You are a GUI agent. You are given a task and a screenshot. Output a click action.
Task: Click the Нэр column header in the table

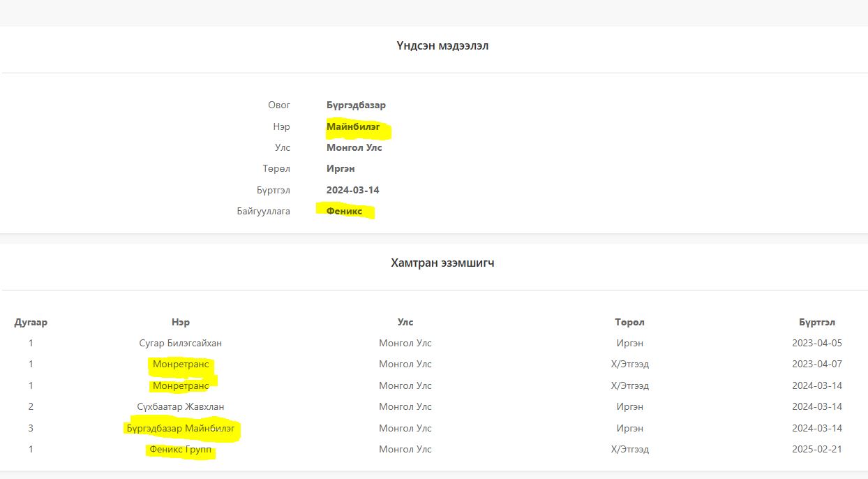(x=181, y=323)
